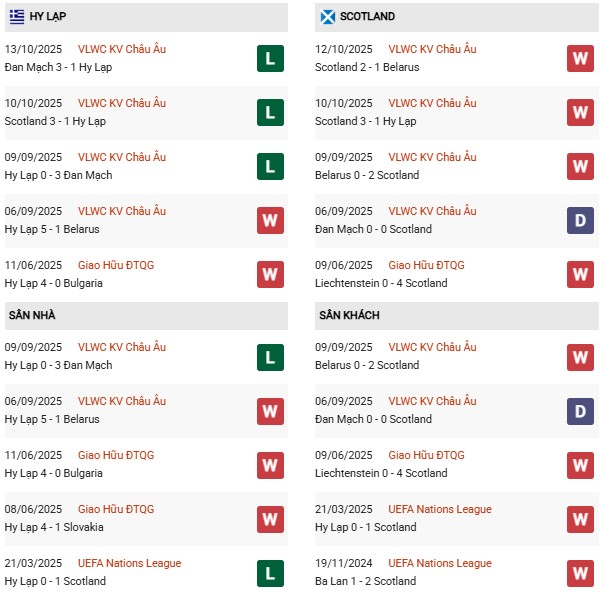Click green L badge for Scotland 3 - 1 Hy Lạp
600x592 pixels.
[x=270, y=113]
